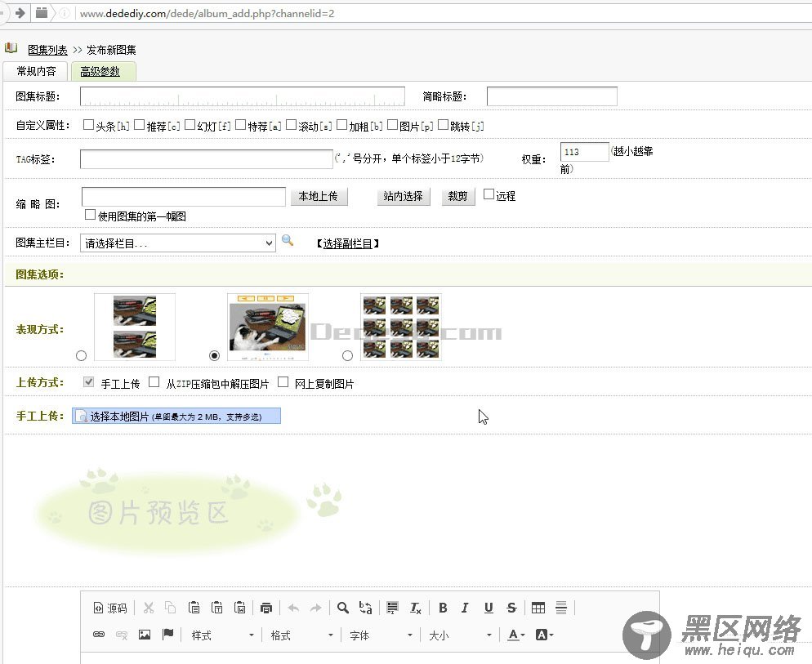Click 本地上传 button

(318, 196)
